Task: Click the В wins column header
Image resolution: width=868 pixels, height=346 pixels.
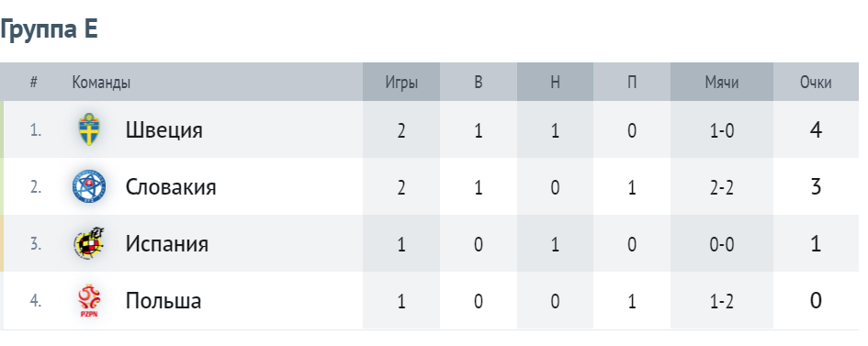Action: (479, 83)
